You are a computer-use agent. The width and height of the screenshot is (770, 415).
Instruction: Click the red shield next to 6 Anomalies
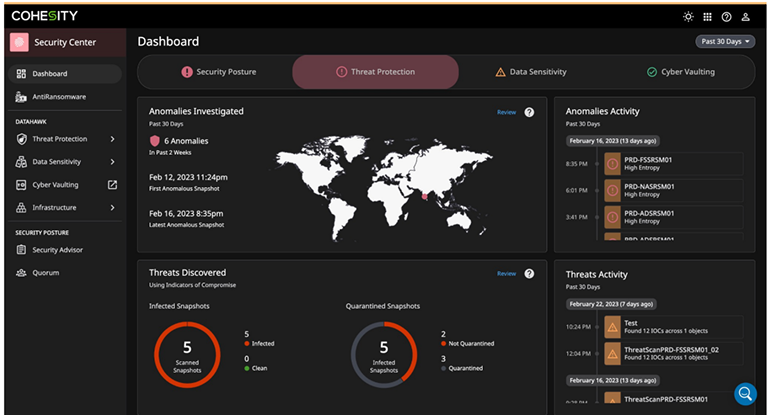155,141
